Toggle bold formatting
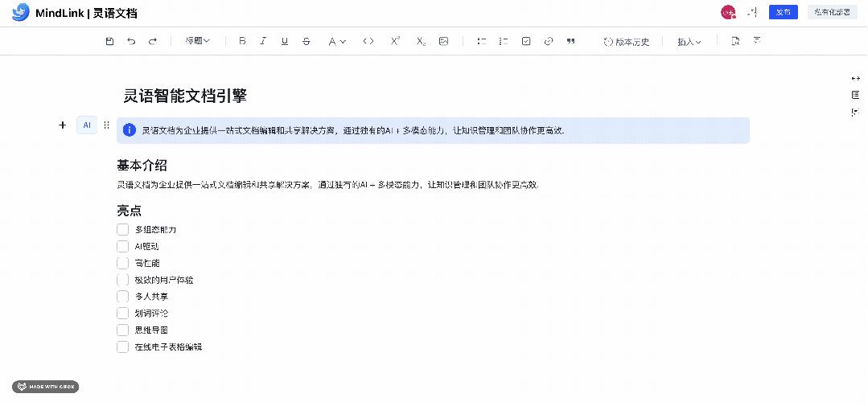Screen dimensions: 868x406 (x=242, y=42)
